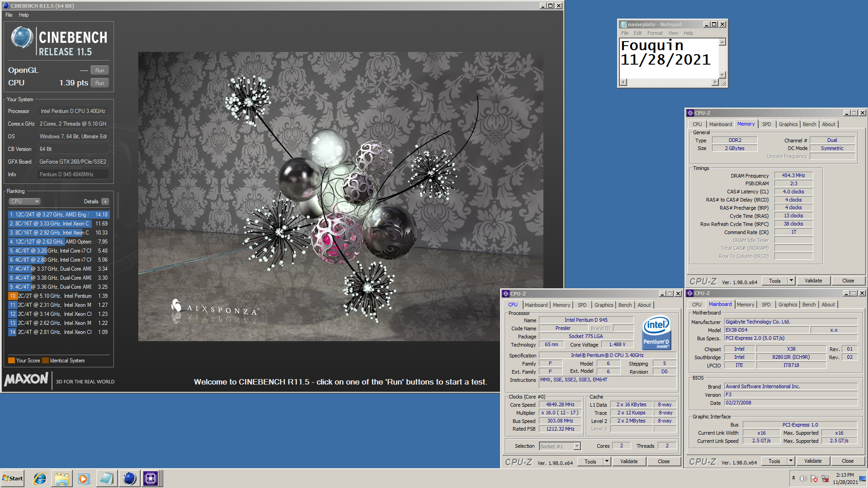Viewport: 868px width, 488px height.
Task: Open About tab in Mainboard CPU-Z window
Action: click(x=828, y=305)
